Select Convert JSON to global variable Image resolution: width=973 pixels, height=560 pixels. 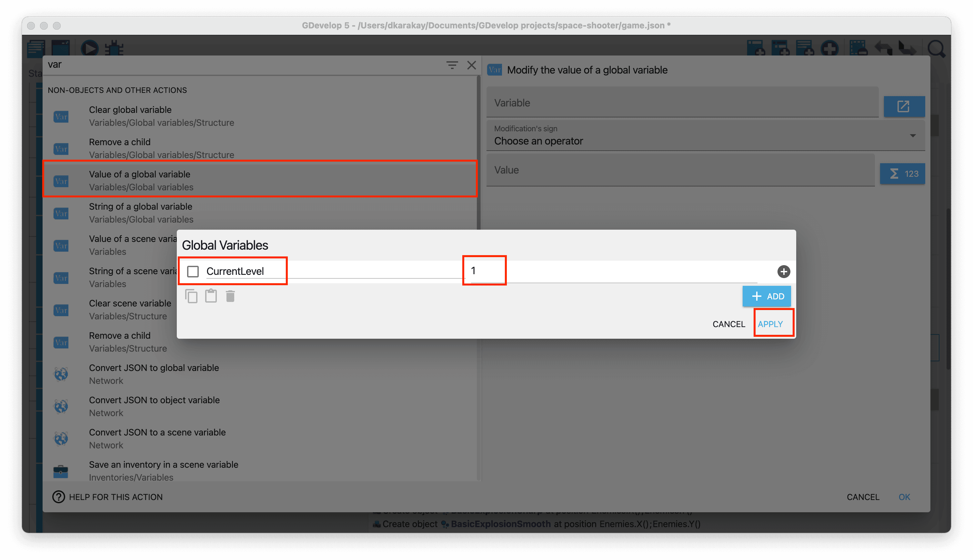pos(154,374)
